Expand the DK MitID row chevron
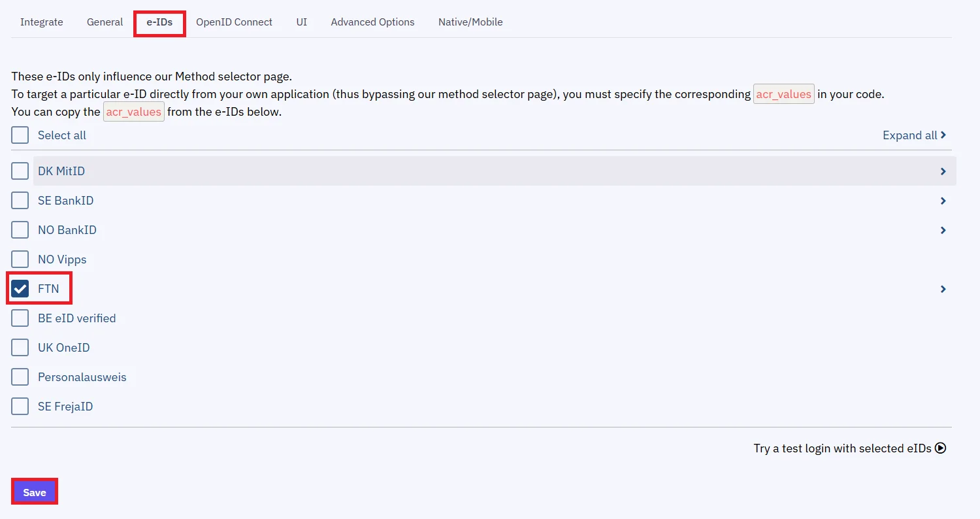This screenshot has width=980, height=519. coord(943,171)
